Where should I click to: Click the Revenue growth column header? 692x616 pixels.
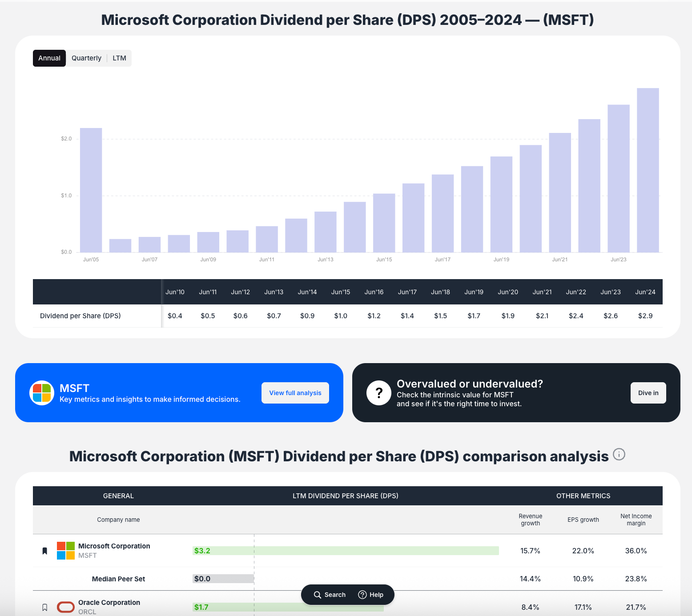click(531, 520)
